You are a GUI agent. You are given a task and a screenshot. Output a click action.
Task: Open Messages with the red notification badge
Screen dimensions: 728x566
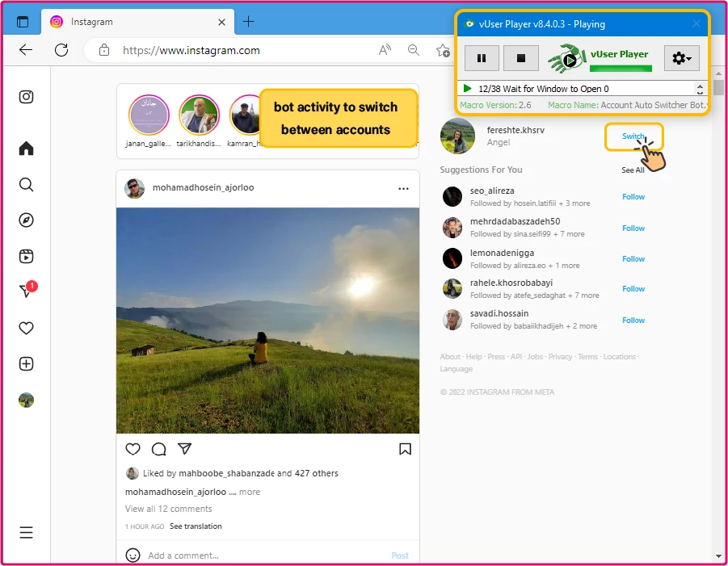27,290
